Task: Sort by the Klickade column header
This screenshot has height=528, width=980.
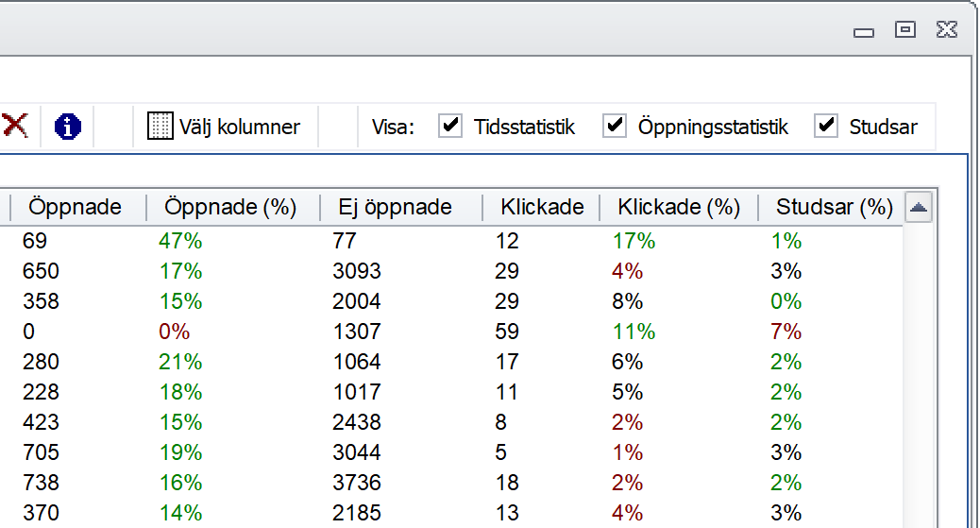Action: point(541,207)
